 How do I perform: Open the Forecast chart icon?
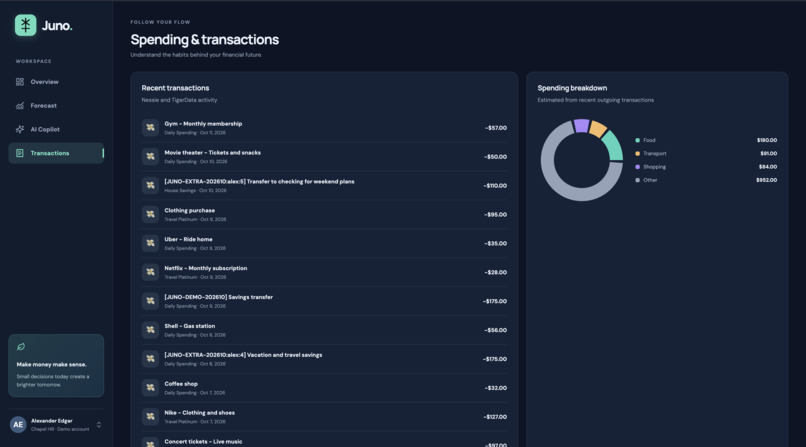pyautogui.click(x=20, y=105)
